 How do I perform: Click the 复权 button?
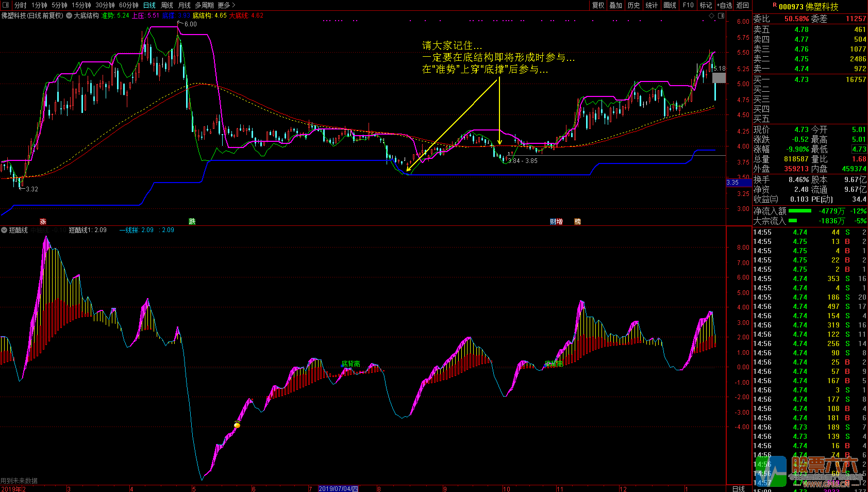[598, 5]
